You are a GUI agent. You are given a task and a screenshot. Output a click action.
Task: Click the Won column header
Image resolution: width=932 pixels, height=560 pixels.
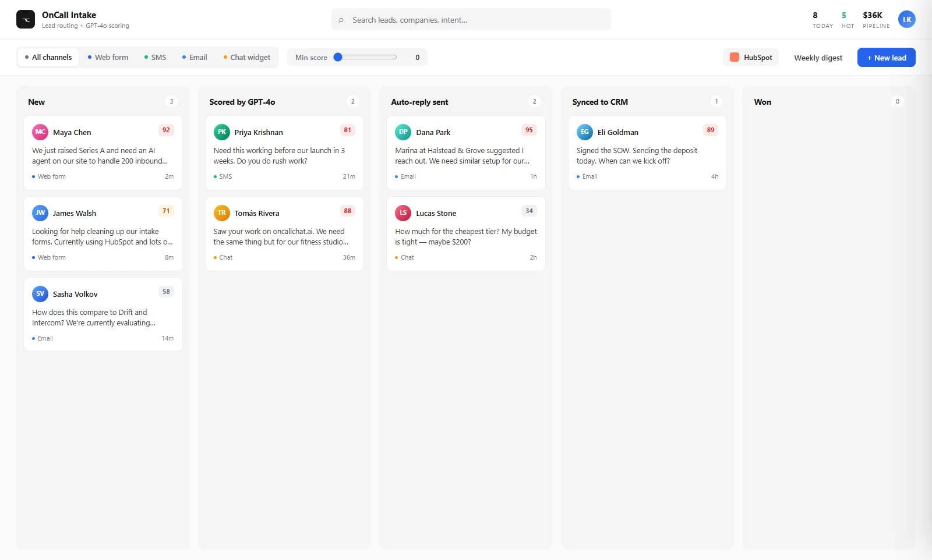click(762, 102)
